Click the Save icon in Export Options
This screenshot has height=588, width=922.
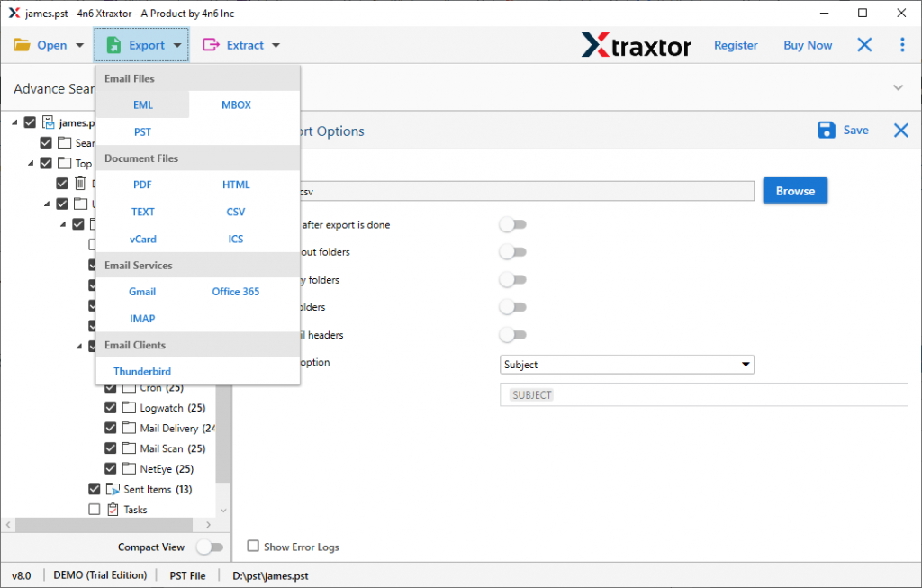pos(827,130)
